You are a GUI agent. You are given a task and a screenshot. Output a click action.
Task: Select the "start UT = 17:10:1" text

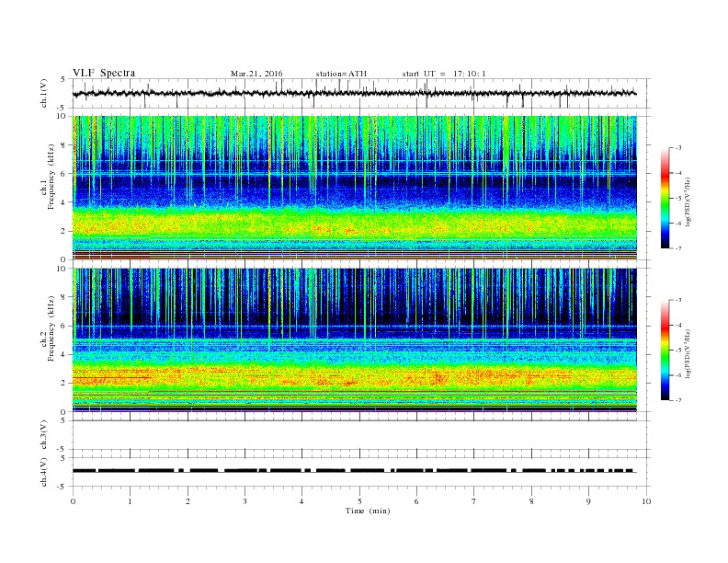(x=444, y=74)
